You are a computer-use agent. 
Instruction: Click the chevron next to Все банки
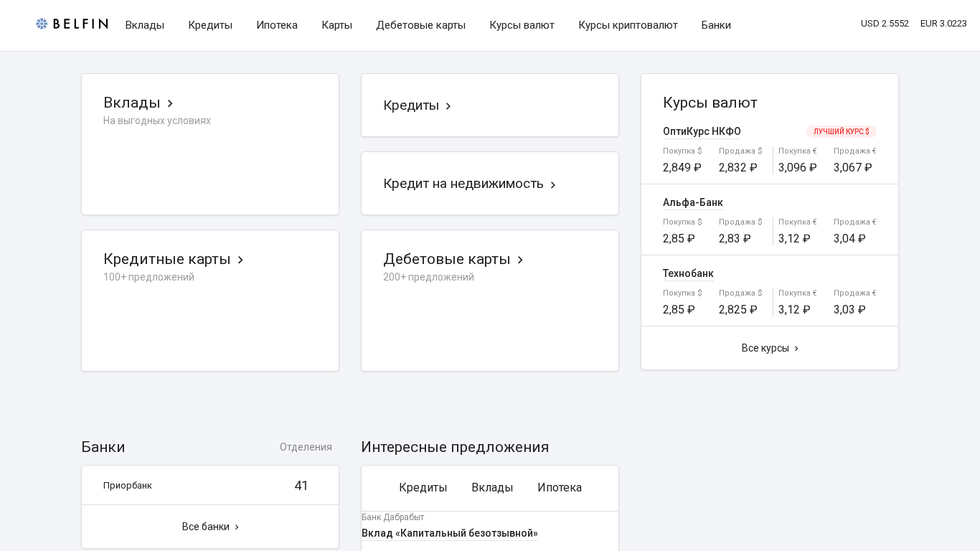[237, 527]
